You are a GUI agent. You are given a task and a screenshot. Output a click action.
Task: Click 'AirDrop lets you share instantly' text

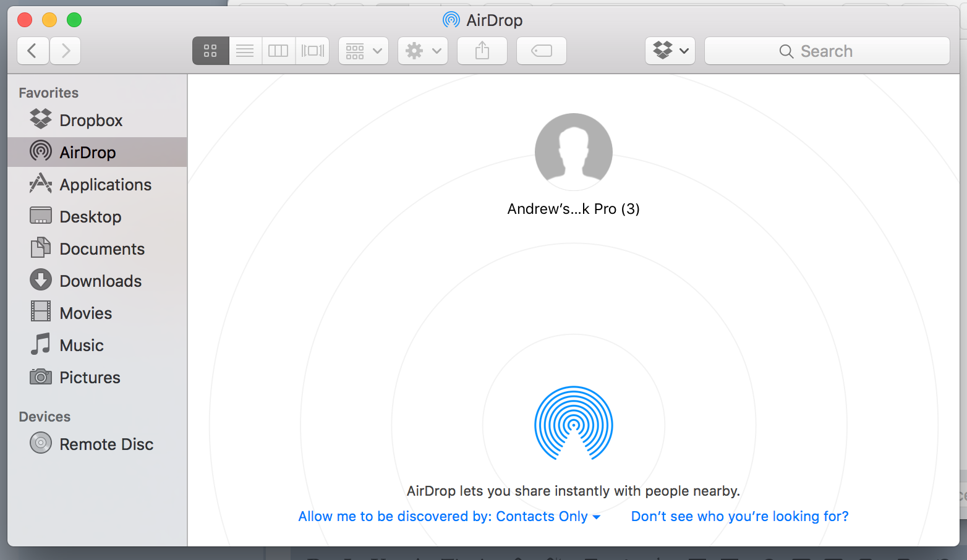click(573, 491)
